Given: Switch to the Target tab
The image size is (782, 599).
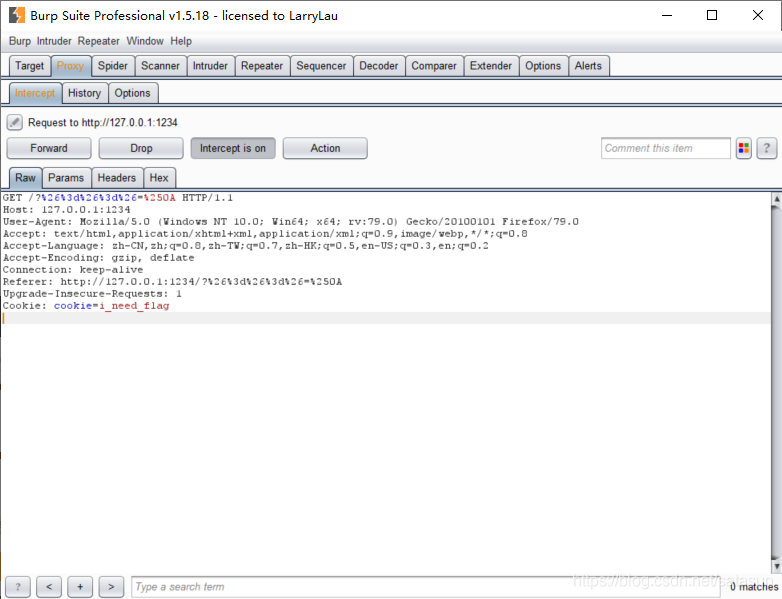Looking at the screenshot, I should (x=29, y=66).
